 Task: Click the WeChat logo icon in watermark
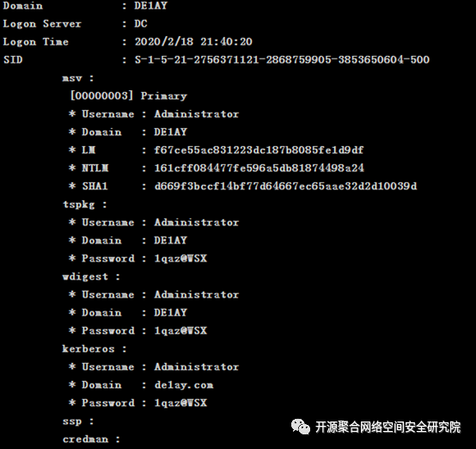click(300, 427)
